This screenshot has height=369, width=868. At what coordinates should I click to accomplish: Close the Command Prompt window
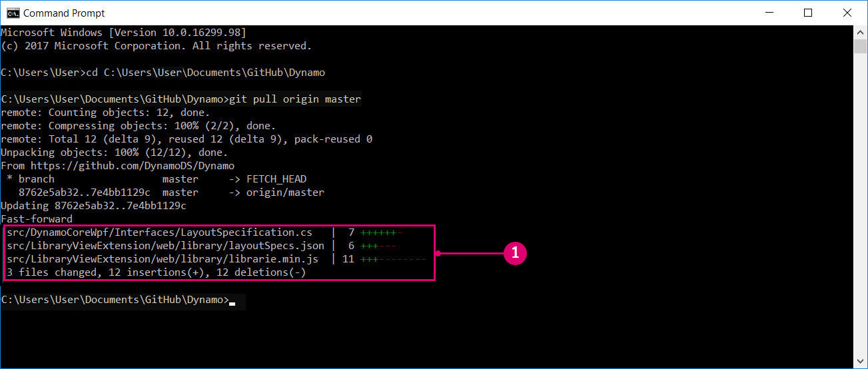click(x=847, y=13)
